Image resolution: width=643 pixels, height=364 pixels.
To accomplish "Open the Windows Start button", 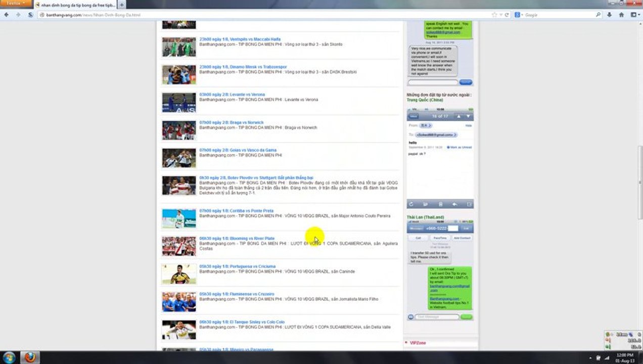I will click(9, 357).
